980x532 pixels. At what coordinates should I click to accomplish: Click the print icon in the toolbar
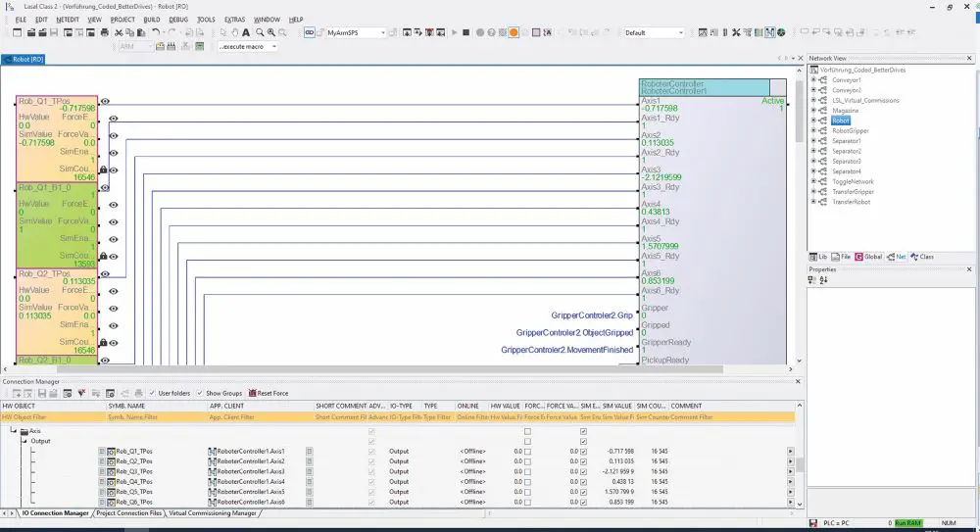click(x=105, y=32)
